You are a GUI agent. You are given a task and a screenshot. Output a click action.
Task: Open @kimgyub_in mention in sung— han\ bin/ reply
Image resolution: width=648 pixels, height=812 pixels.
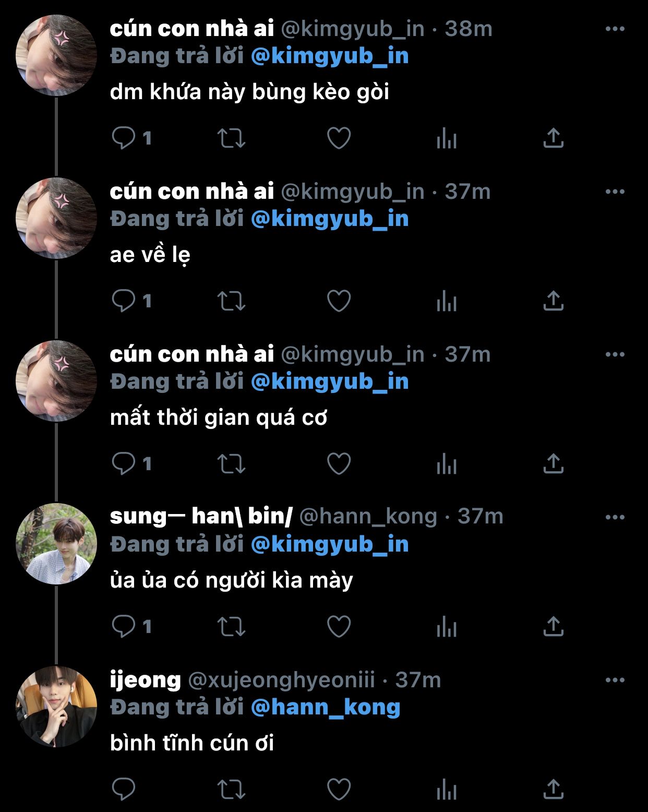point(329,545)
